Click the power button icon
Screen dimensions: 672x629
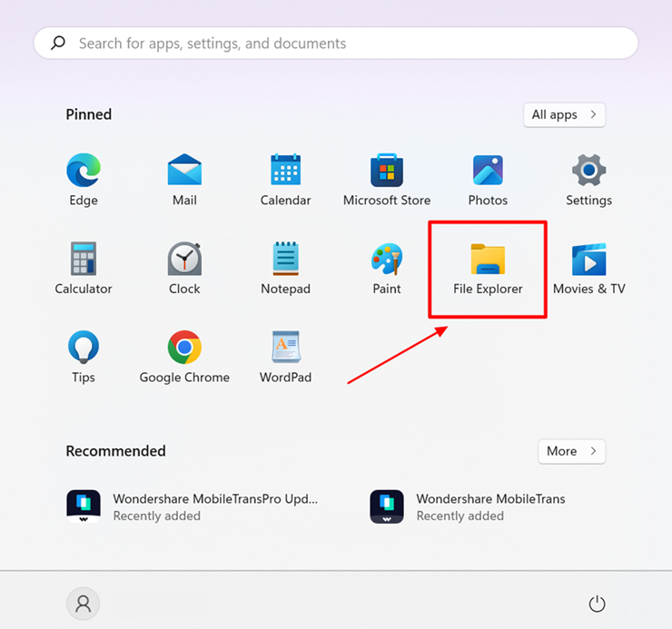click(x=597, y=604)
